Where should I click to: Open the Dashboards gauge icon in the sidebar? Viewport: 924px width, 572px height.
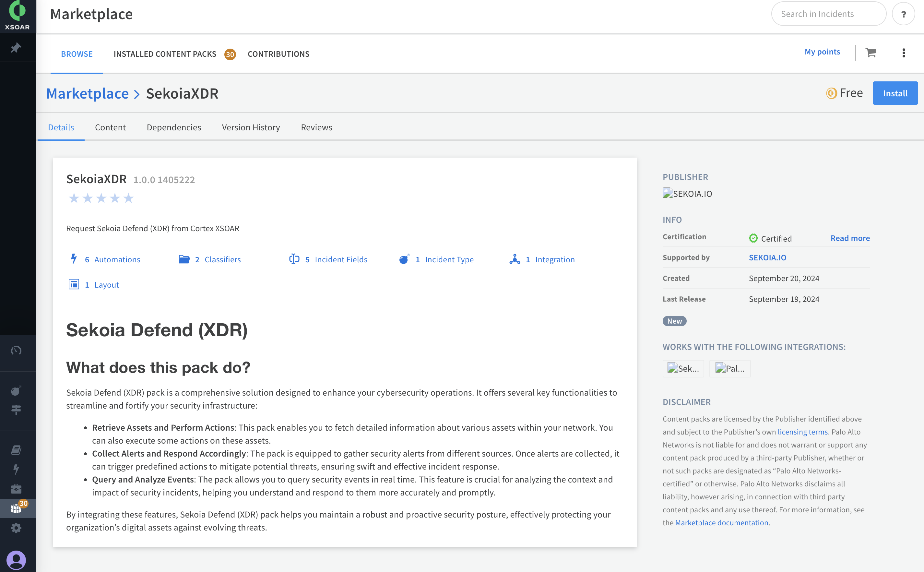[16, 350]
